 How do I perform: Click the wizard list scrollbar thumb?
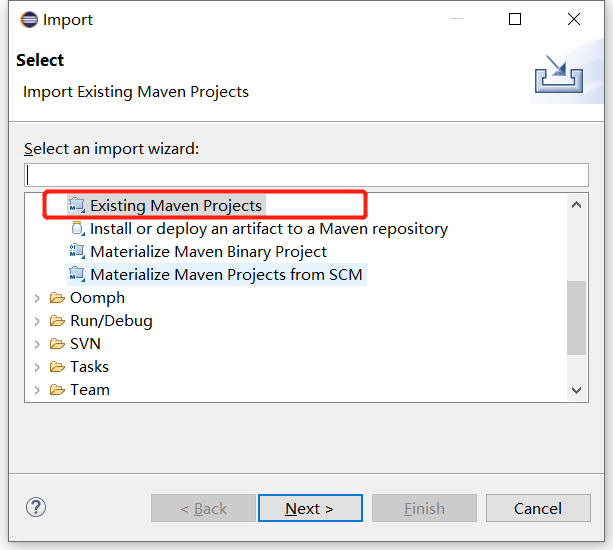(576, 317)
